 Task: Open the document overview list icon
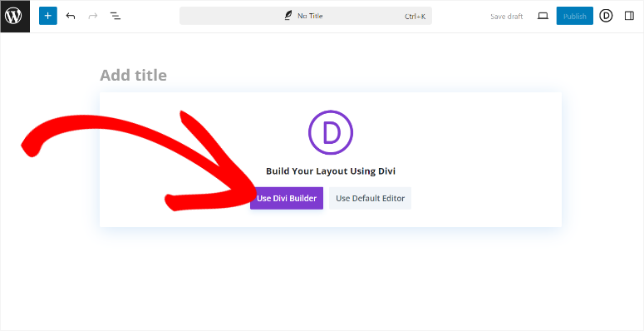[x=116, y=16]
